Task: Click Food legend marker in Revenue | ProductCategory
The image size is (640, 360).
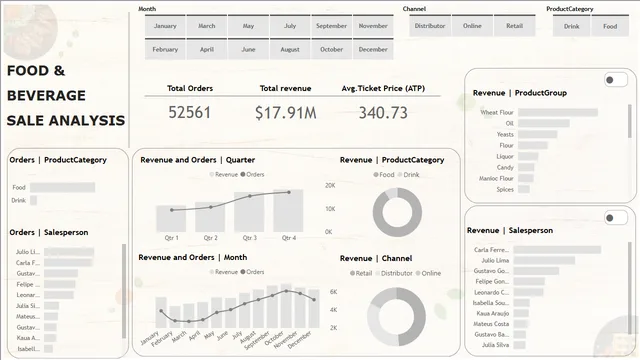Action: [376, 175]
